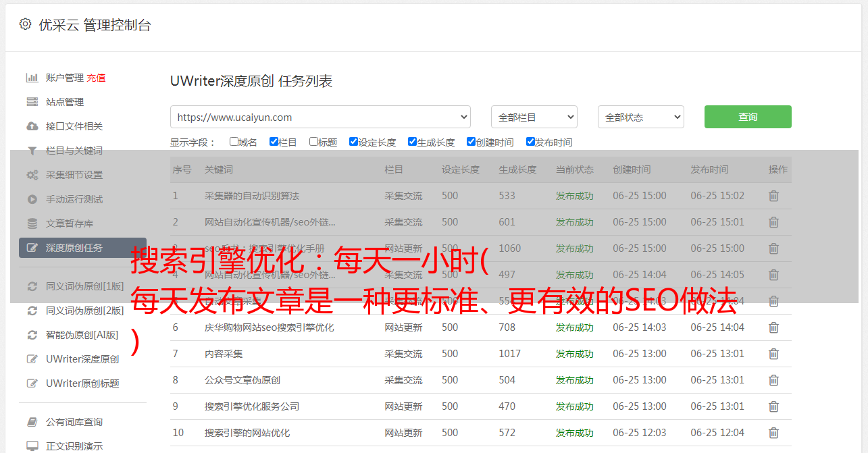Open the site URL dropdown https://www.ucaiyun.com
The height and width of the screenshot is (453, 868).
(x=320, y=117)
